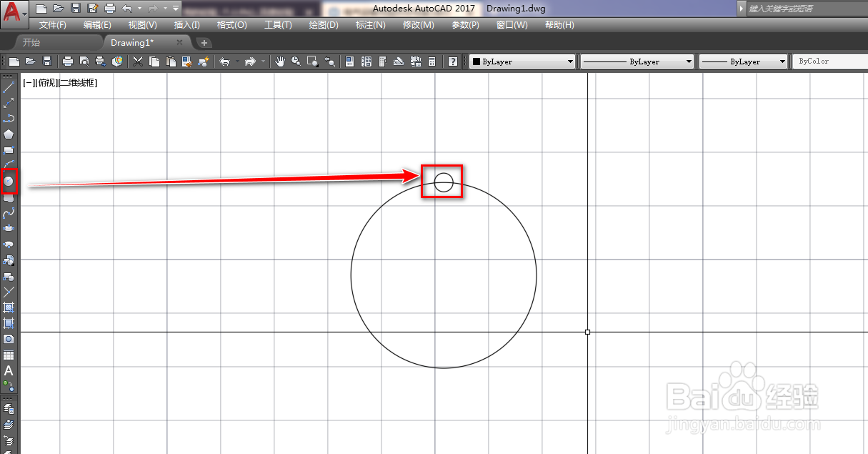
Task: Click the Make Block tool
Action: pyautogui.click(x=9, y=276)
